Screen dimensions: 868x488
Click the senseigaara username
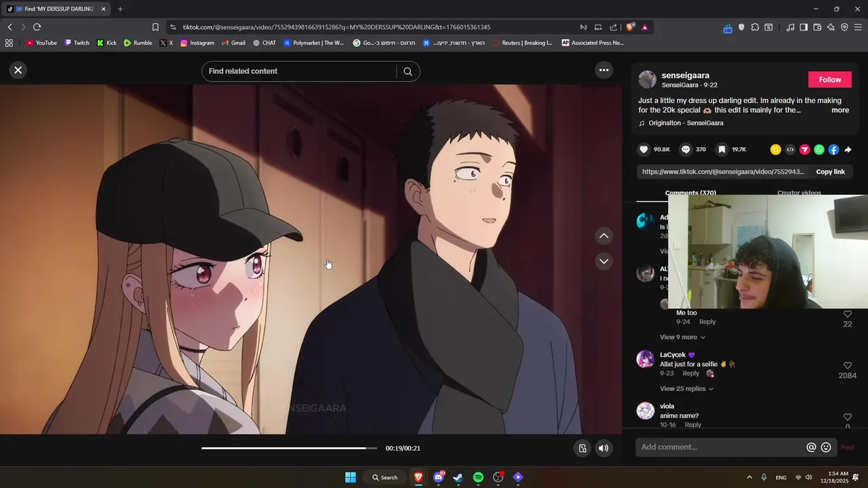(x=686, y=75)
